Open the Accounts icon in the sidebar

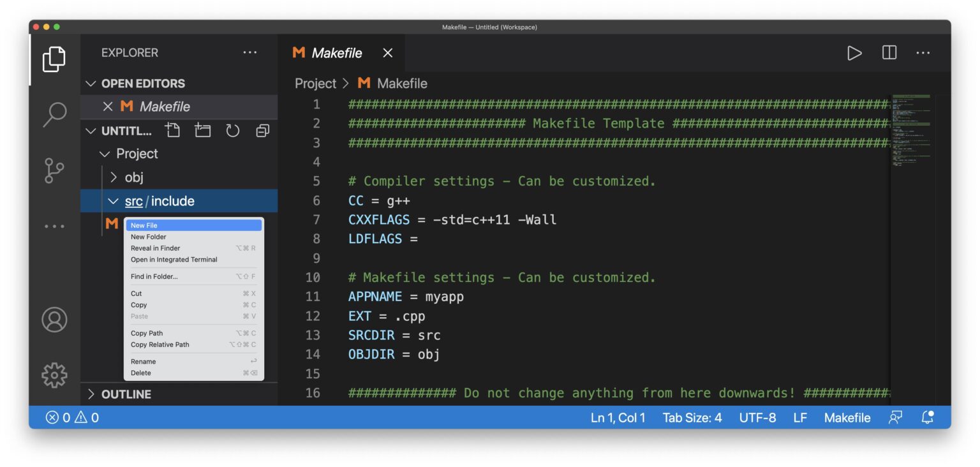(54, 321)
